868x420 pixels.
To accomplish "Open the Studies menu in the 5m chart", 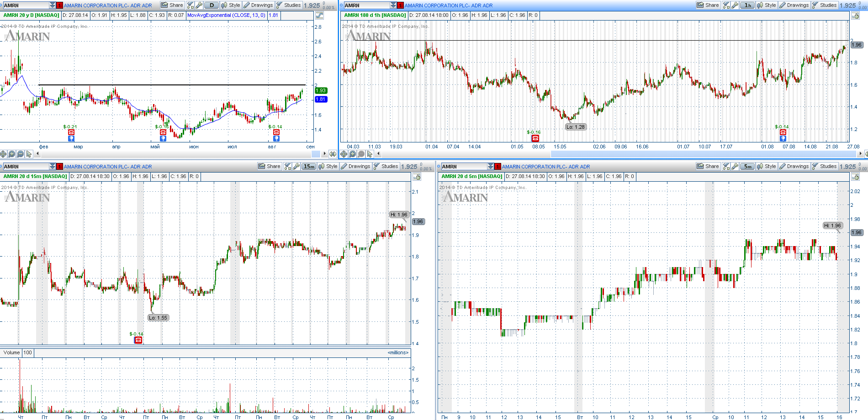I will (x=824, y=166).
